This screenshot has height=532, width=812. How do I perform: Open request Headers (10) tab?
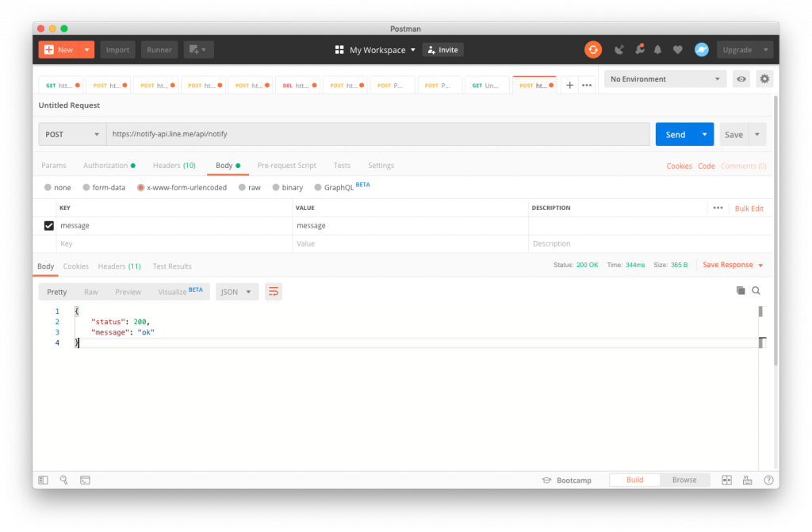point(174,165)
